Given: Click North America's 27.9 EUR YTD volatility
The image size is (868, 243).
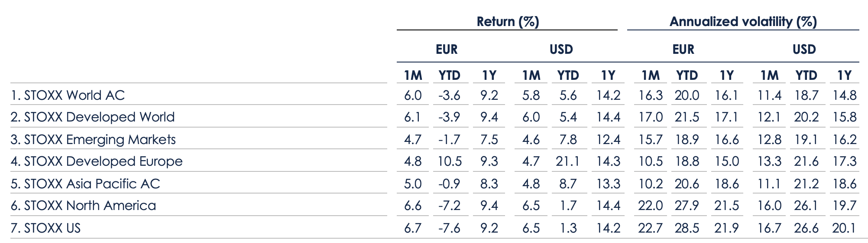Looking at the screenshot, I should point(687,206).
